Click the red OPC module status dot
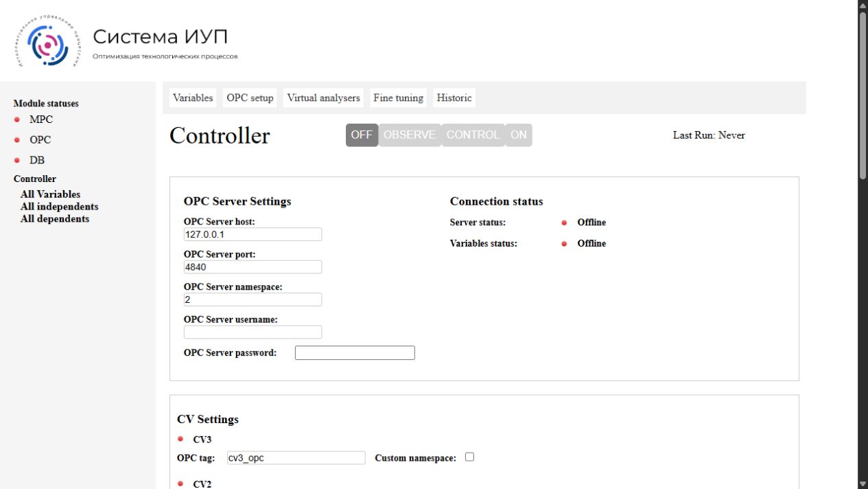The height and width of the screenshot is (489, 868). 16,140
